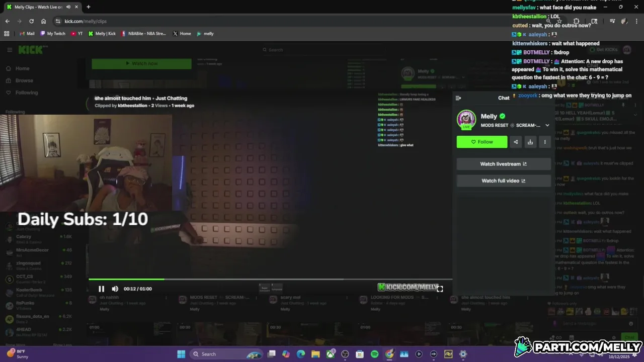Click the clip progress bar
The width and height of the screenshot is (644, 362).
[270, 279]
